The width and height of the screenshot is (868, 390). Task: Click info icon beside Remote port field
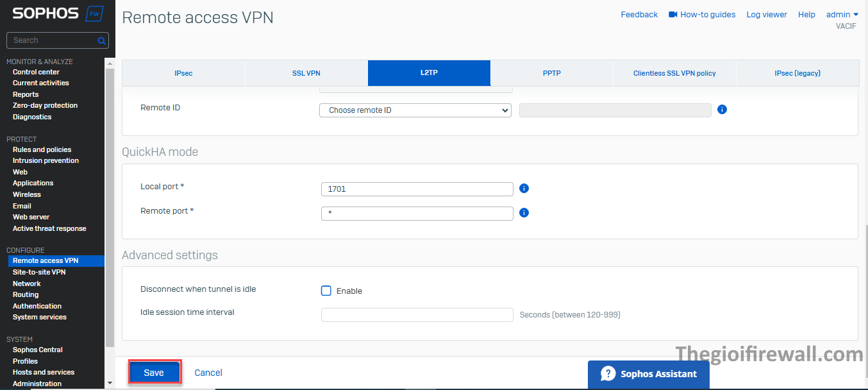(x=524, y=212)
